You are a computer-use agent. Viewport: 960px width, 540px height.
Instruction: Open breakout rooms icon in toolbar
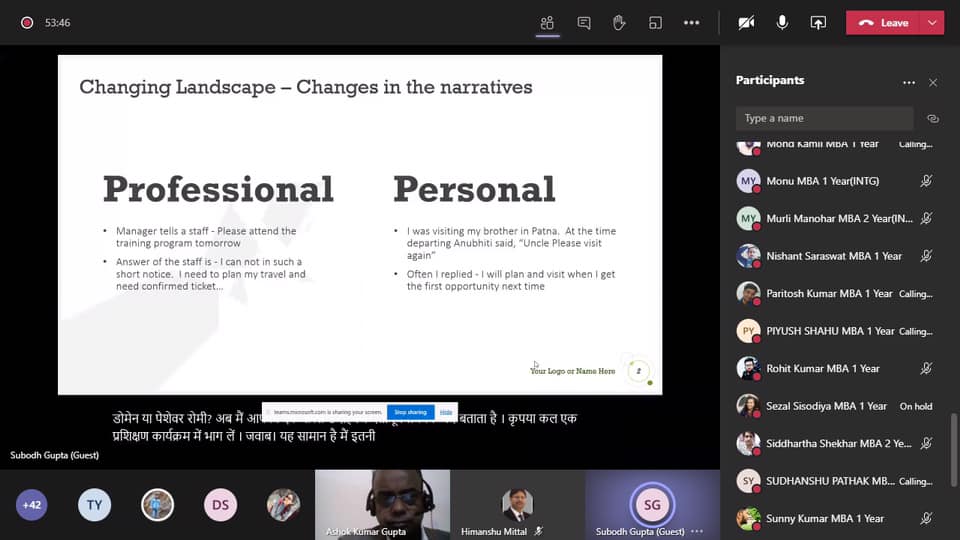pos(655,23)
